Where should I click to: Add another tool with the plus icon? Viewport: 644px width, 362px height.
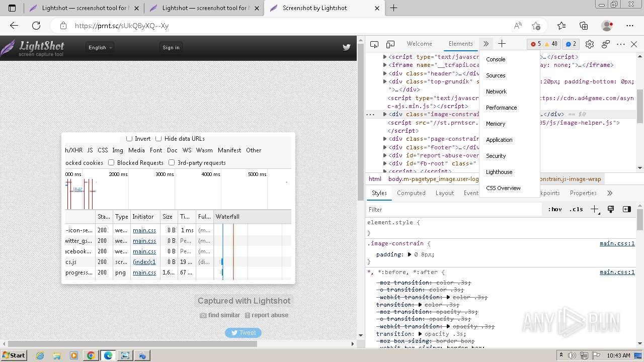(x=502, y=44)
